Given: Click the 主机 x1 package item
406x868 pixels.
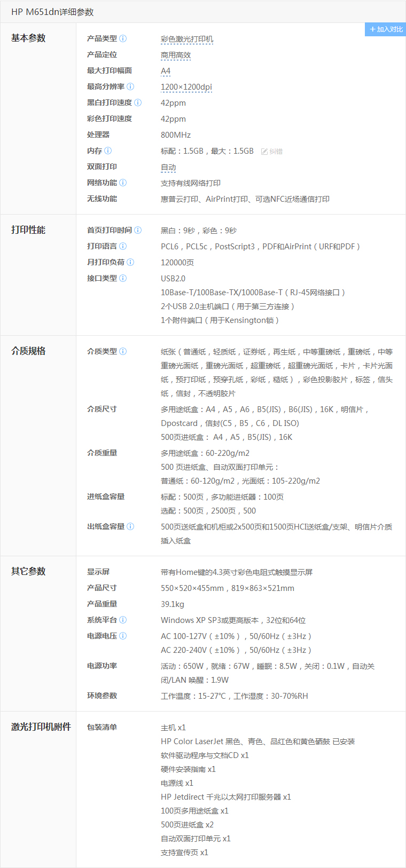Looking at the screenshot, I should [173, 728].
